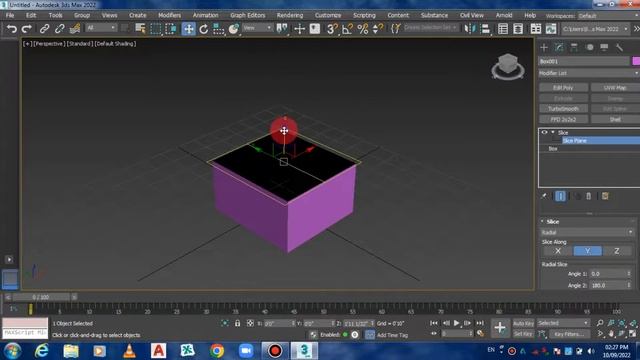Activate the Select and Place tool

[x=233, y=29]
